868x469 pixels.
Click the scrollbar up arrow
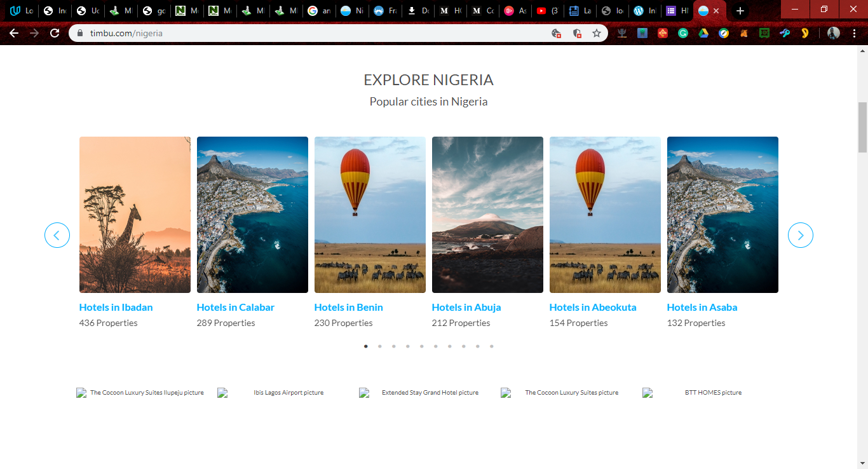(x=862, y=51)
